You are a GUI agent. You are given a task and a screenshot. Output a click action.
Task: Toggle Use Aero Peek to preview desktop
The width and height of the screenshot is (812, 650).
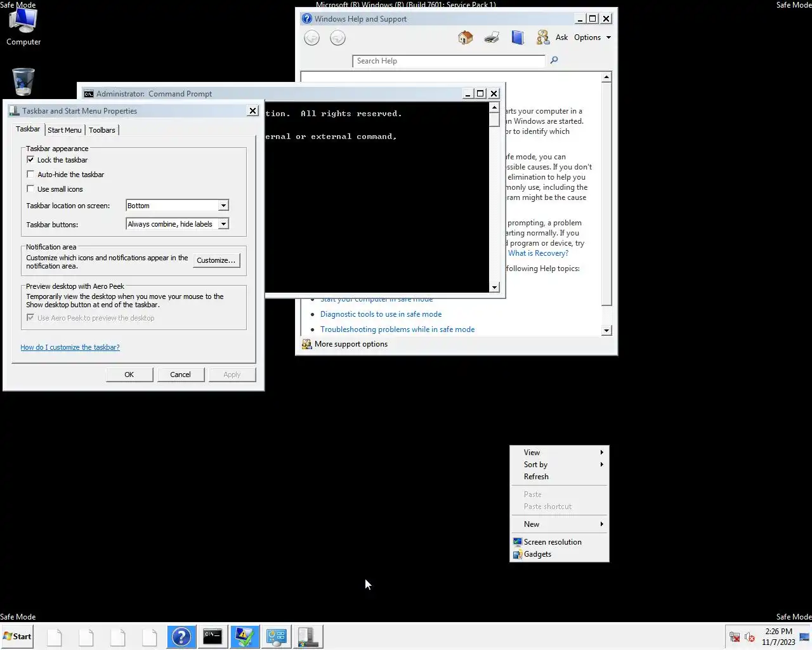(30, 318)
